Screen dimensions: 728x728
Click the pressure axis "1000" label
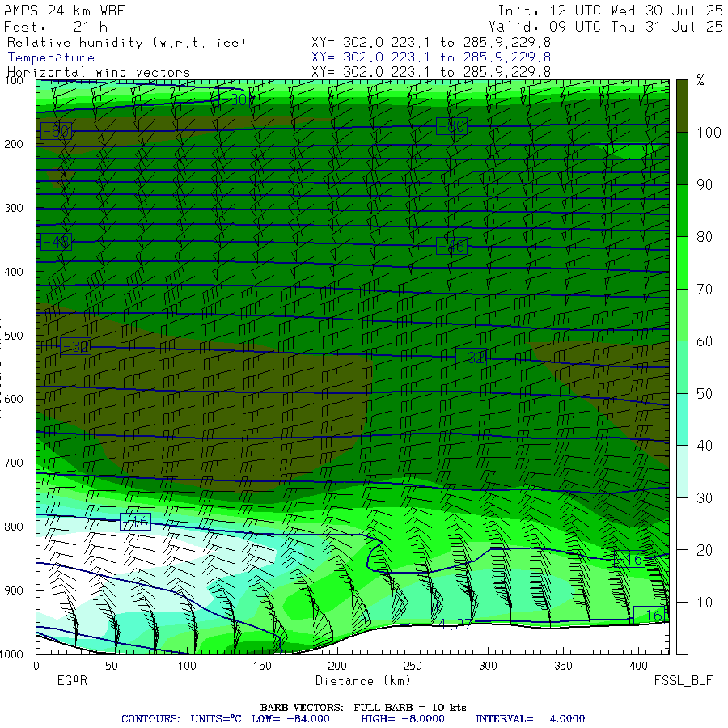click(x=12, y=654)
